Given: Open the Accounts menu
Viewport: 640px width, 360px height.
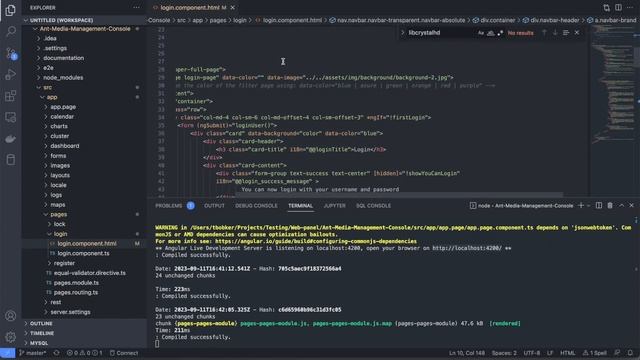Looking at the screenshot, I should pyautogui.click(x=11, y=316).
